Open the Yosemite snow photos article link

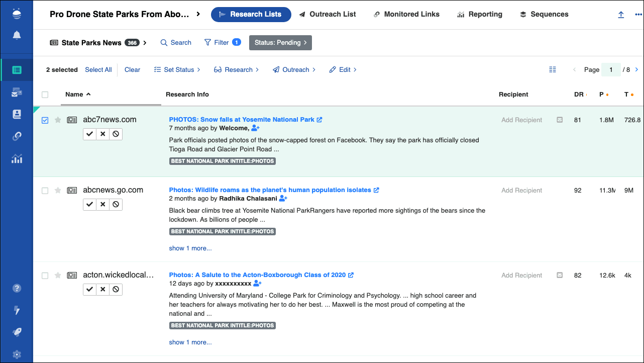(242, 120)
